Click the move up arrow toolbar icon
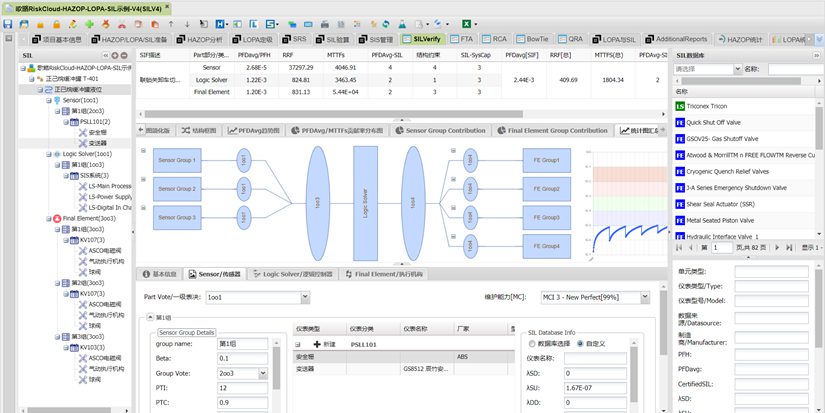This screenshot has width=825, height=413. [x=171, y=22]
